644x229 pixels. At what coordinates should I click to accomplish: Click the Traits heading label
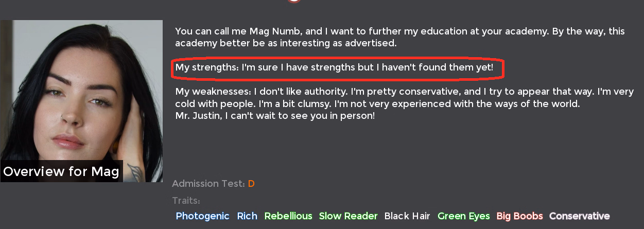pyautogui.click(x=186, y=201)
